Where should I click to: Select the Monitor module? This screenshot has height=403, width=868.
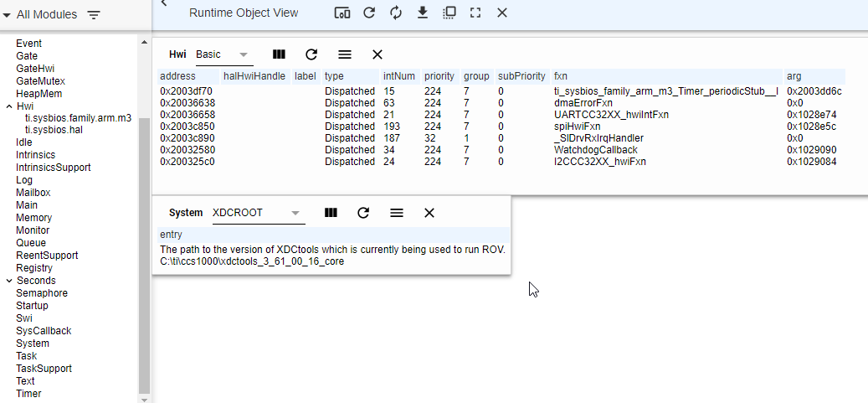pos(33,230)
